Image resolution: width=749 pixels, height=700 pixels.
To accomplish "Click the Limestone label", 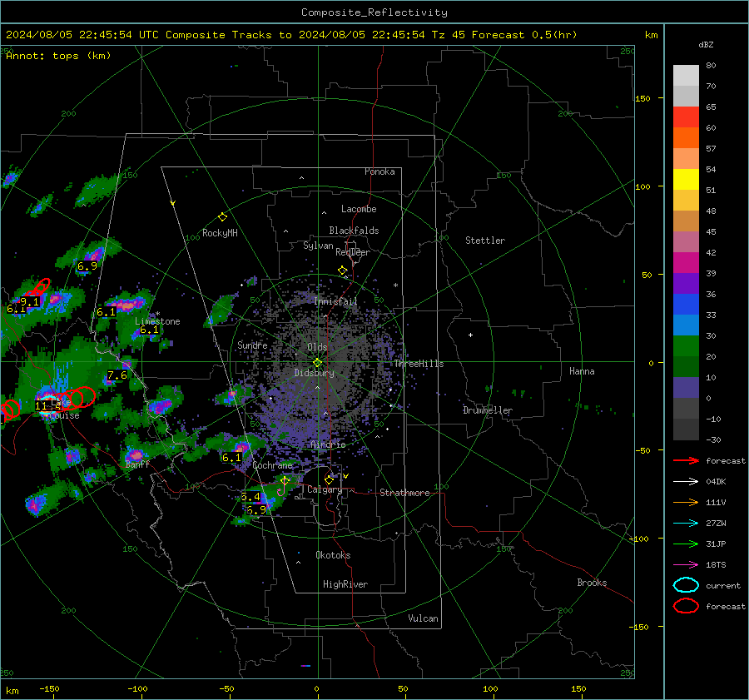I will (x=157, y=321).
